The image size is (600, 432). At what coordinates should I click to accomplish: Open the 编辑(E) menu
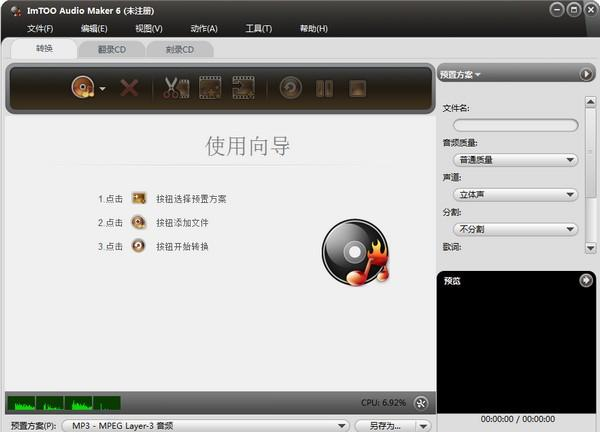(x=94, y=29)
